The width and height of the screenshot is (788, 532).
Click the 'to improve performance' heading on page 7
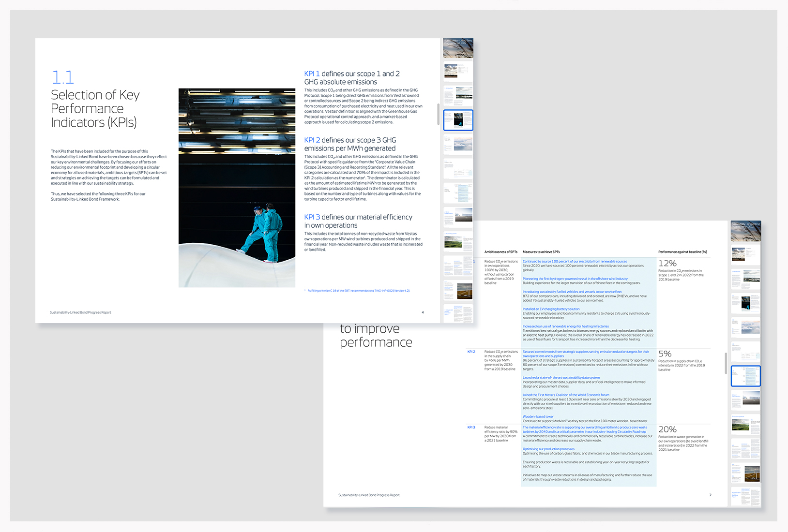coord(376,336)
